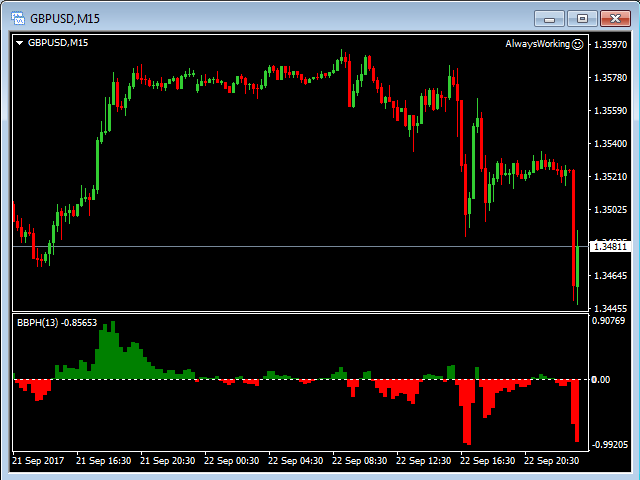
Task: Click the 0.00 indicator zero level label
Action: point(601,380)
